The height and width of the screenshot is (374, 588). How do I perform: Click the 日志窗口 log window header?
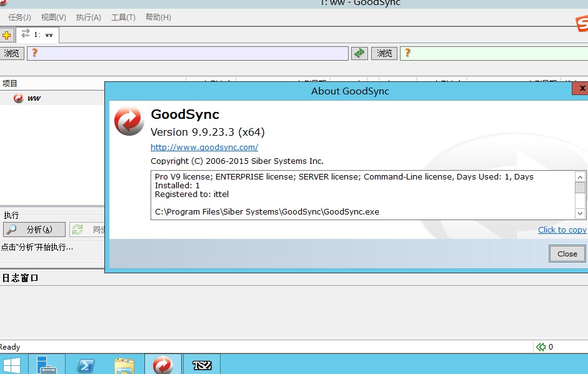point(20,278)
